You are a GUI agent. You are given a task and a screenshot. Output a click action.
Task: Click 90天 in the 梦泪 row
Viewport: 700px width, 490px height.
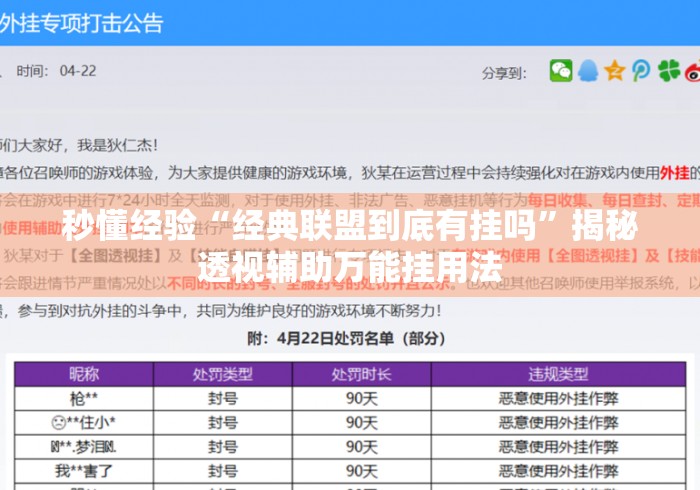(x=362, y=447)
